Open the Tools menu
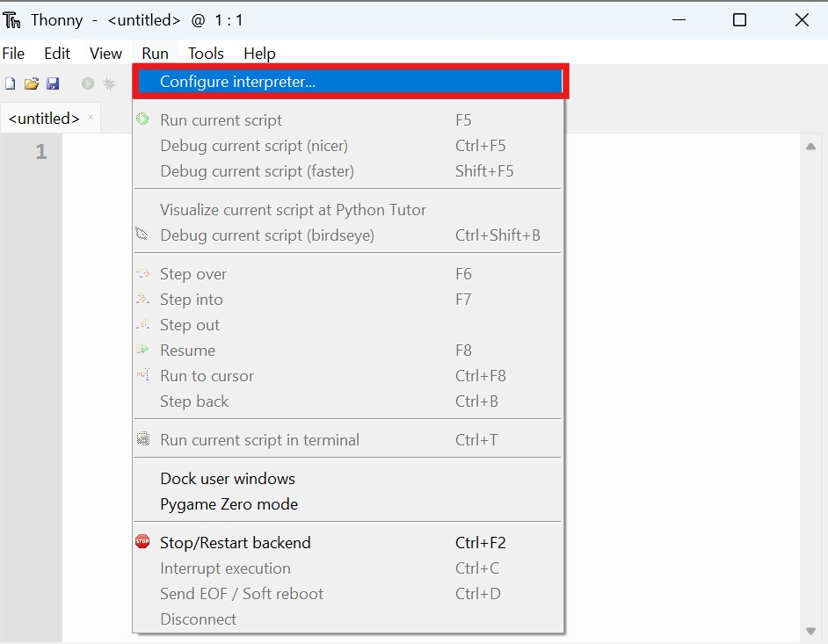This screenshot has height=644, width=828. 206,54
